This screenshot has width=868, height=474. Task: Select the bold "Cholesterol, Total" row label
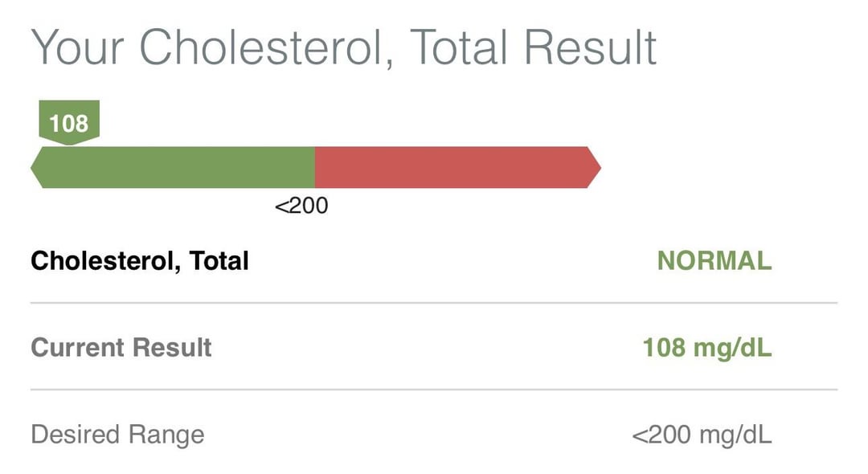coord(139,260)
